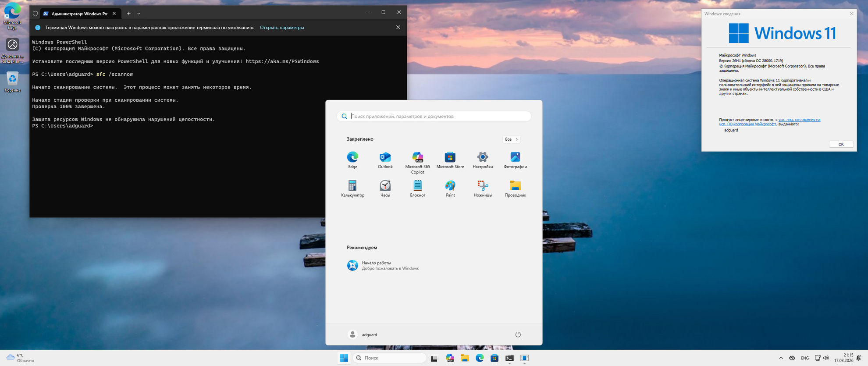Show hidden system tray icons chevron
The height and width of the screenshot is (366, 868).
click(781, 358)
